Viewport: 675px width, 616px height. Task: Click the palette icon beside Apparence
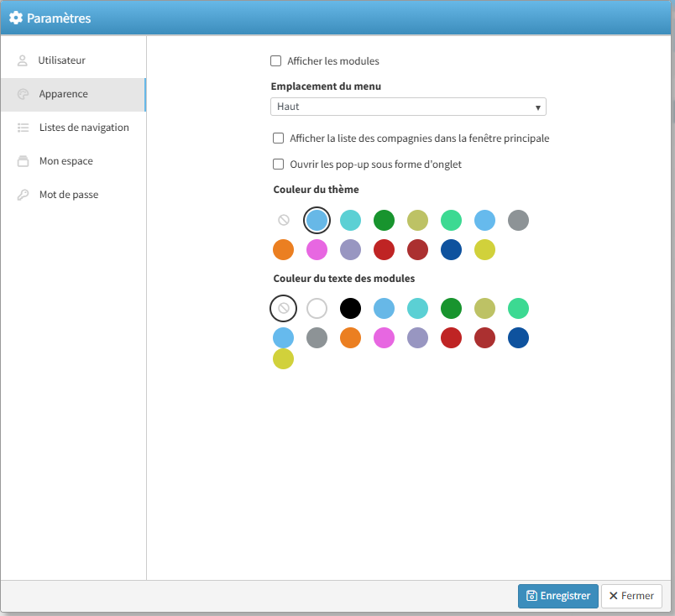point(23,94)
